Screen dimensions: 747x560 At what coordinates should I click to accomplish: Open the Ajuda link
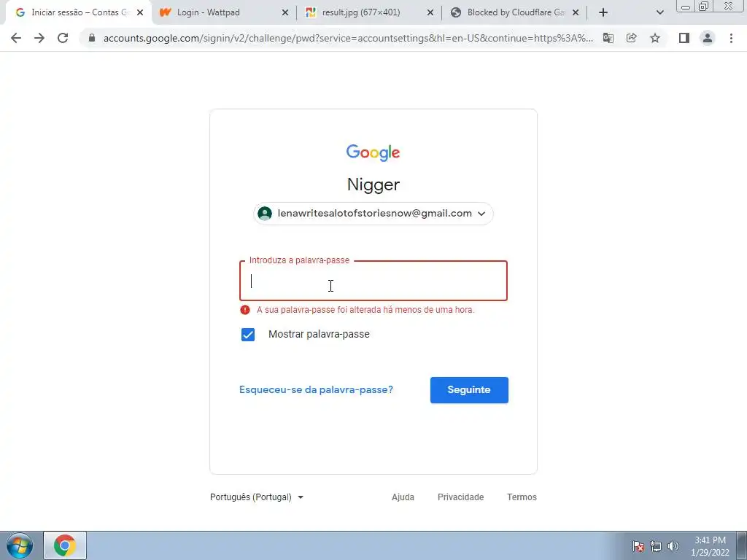pos(403,497)
